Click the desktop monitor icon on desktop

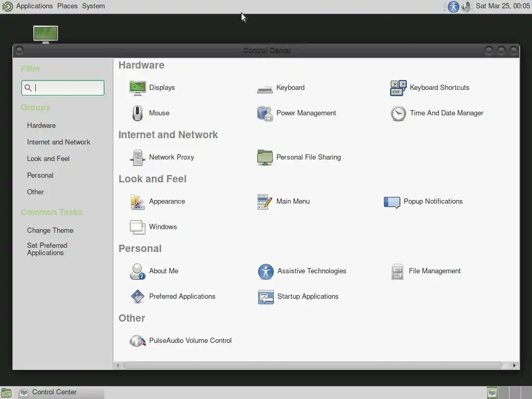tap(46, 34)
